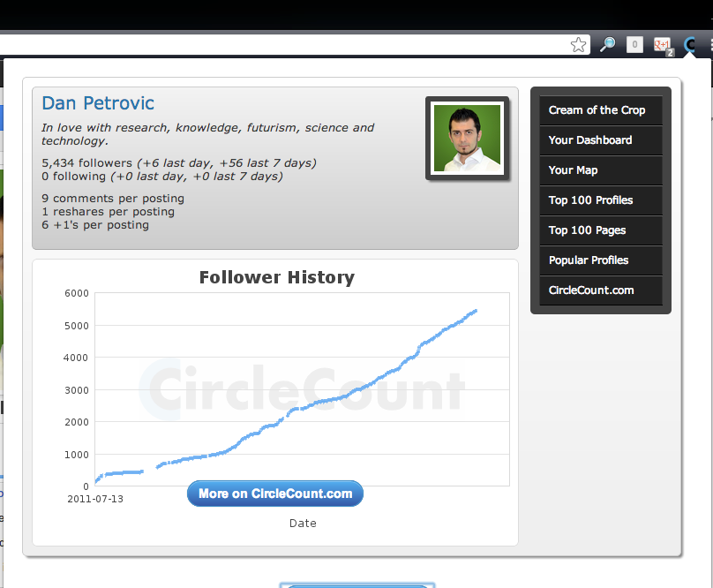
Task: Click the More on CircleCount.com button
Action: [275, 494]
